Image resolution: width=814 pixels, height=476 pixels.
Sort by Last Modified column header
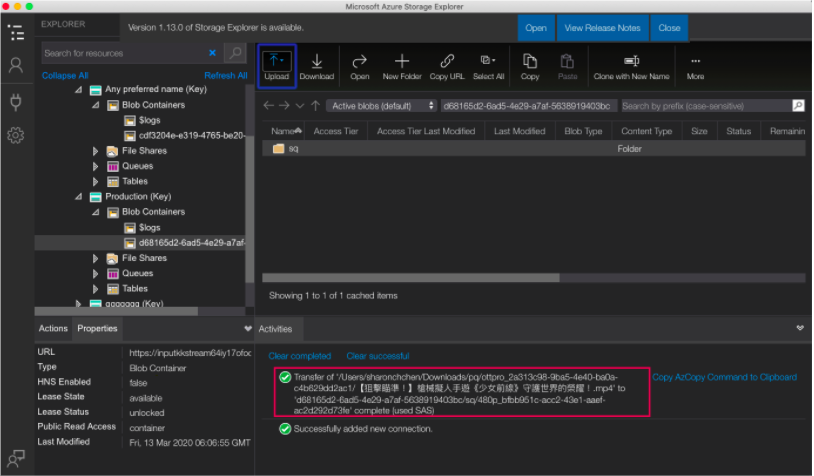[x=520, y=131]
